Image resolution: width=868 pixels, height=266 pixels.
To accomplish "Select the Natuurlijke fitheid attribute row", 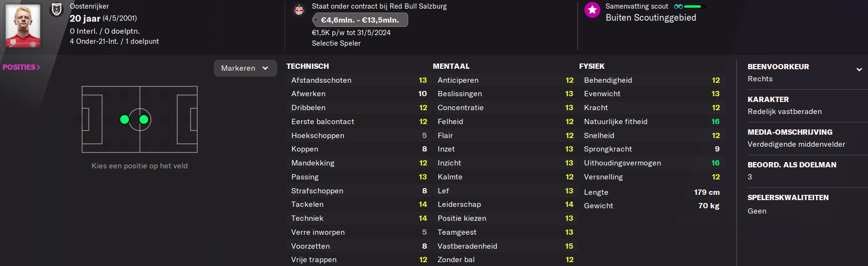I will pyautogui.click(x=651, y=122).
